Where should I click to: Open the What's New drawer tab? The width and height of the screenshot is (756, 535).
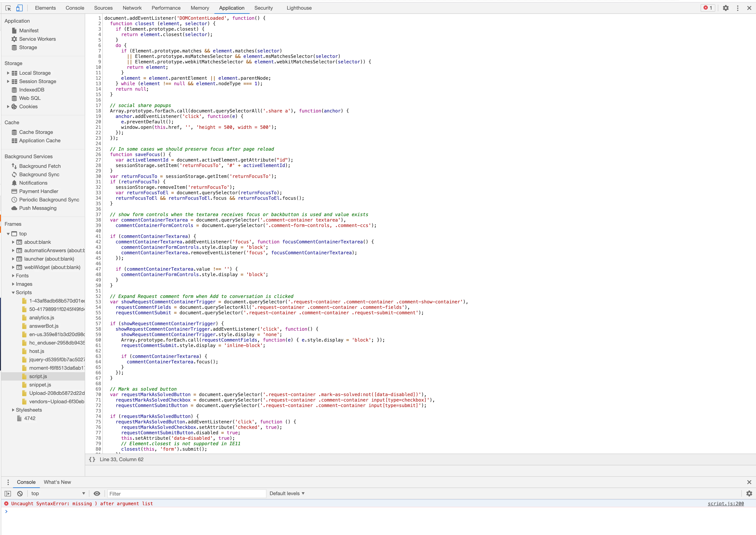57,482
